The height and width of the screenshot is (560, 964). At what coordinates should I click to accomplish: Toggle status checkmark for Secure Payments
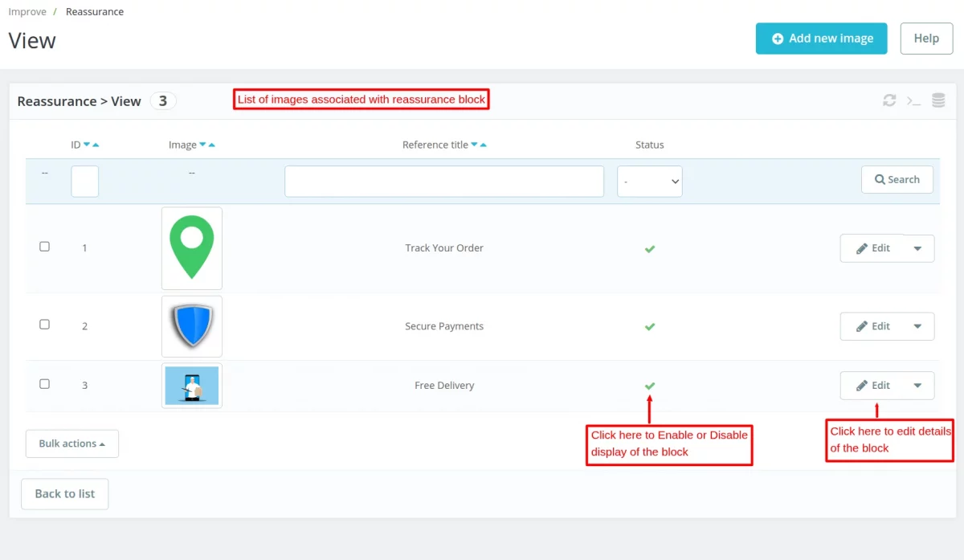tap(650, 327)
